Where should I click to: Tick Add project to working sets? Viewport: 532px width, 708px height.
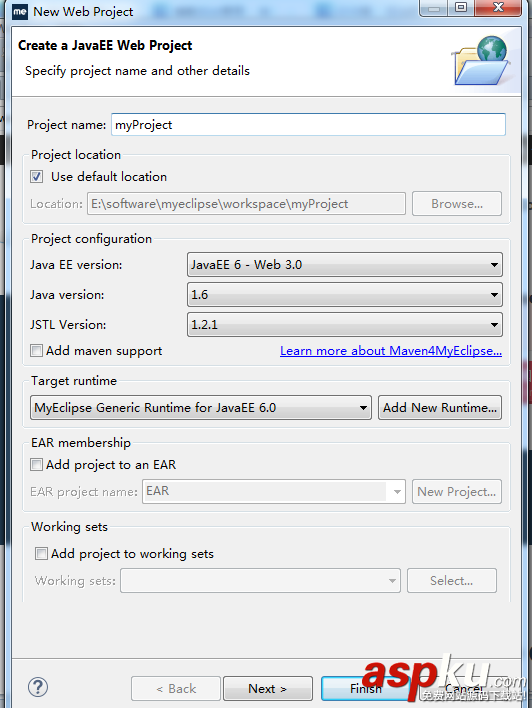[41, 553]
